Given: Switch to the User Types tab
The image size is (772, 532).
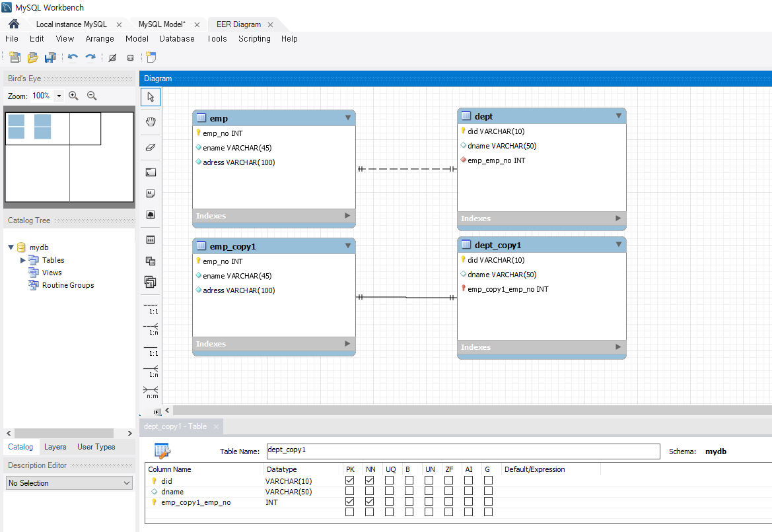Looking at the screenshot, I should 96,446.
